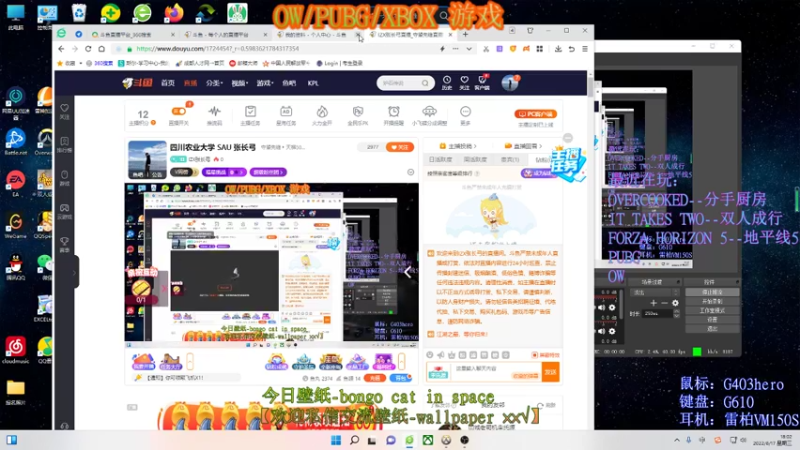This screenshot has height=450, width=800.
Task: Expand the bookmarks star dropdown arrow
Action: [x=80, y=63]
